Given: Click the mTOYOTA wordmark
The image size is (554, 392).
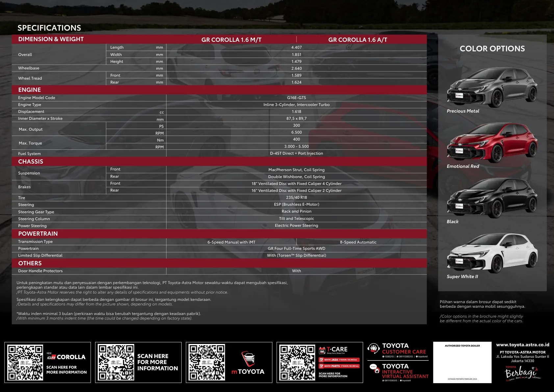Looking at the screenshot, I should coord(248,372).
